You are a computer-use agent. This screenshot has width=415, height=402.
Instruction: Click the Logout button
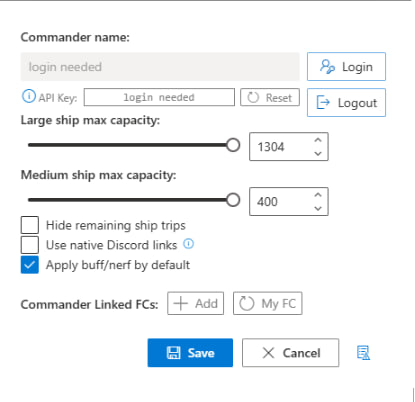(346, 103)
